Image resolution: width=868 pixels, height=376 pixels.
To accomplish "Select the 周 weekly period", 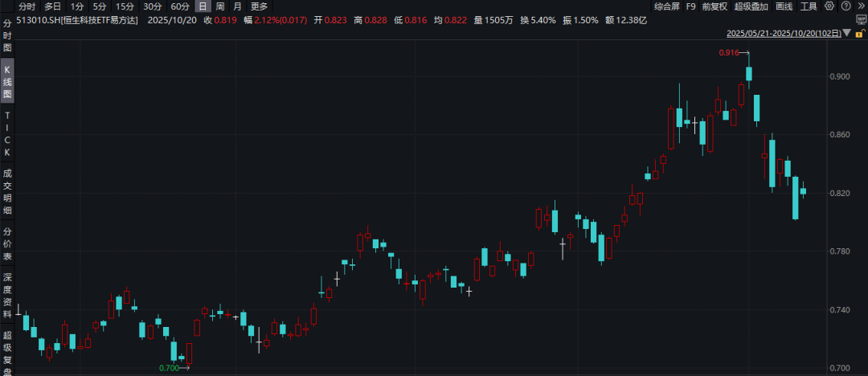I will [x=220, y=6].
